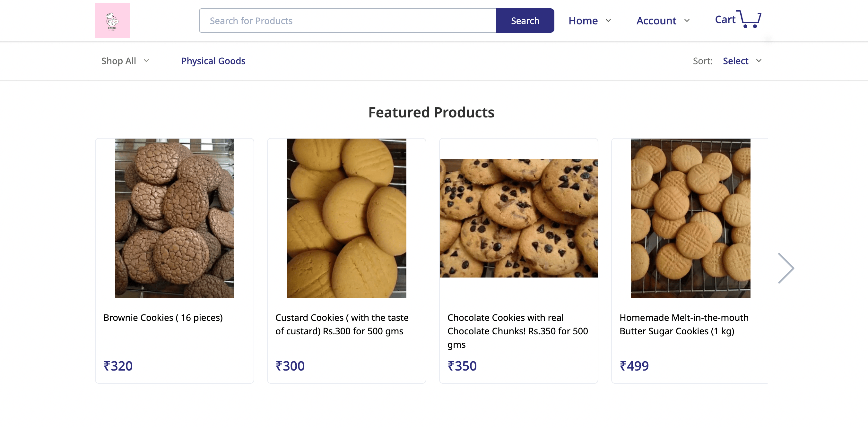
Task: Click the search magnifier button icon
Action: point(525,21)
